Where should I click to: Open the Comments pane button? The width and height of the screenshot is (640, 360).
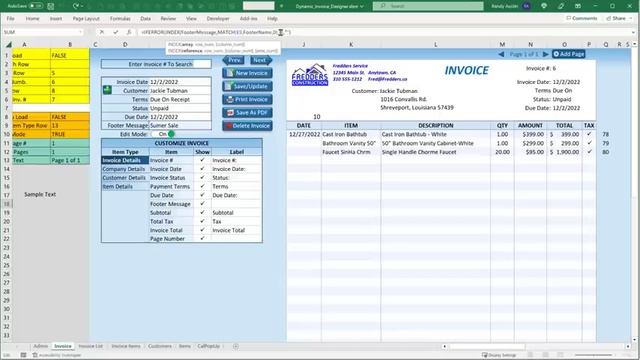point(582,18)
